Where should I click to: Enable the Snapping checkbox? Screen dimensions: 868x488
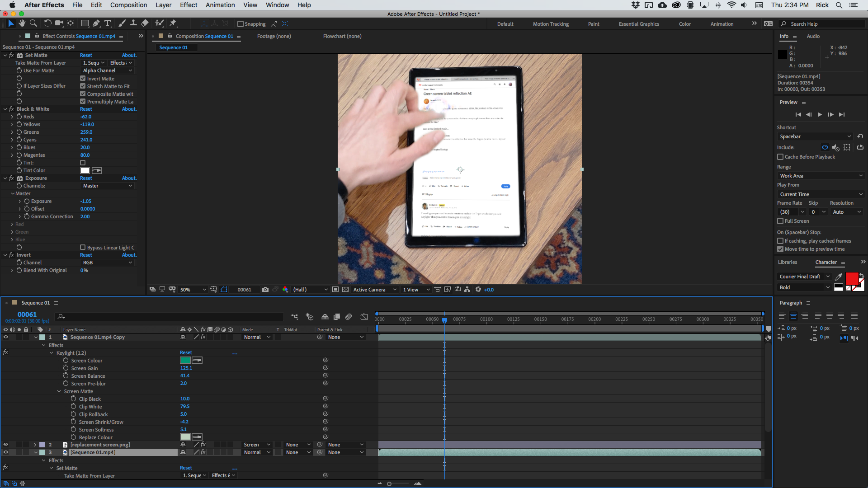click(241, 24)
